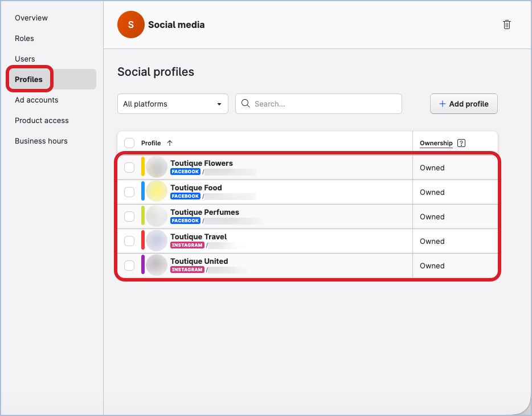This screenshot has width=532, height=416.
Task: Click the Profile sort arrow icon
Action: point(170,143)
